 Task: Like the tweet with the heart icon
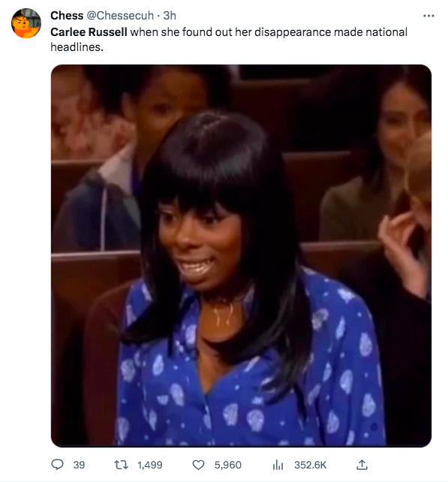[198, 465]
